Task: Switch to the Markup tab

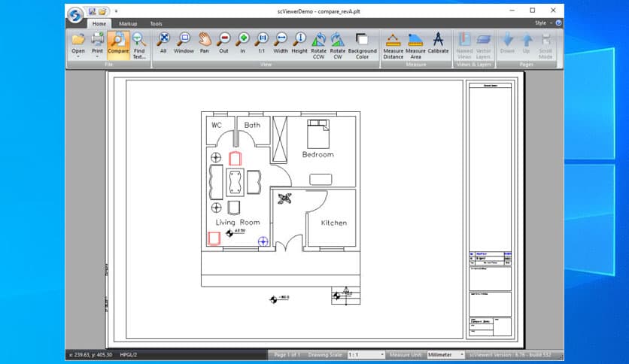Action: [128, 23]
